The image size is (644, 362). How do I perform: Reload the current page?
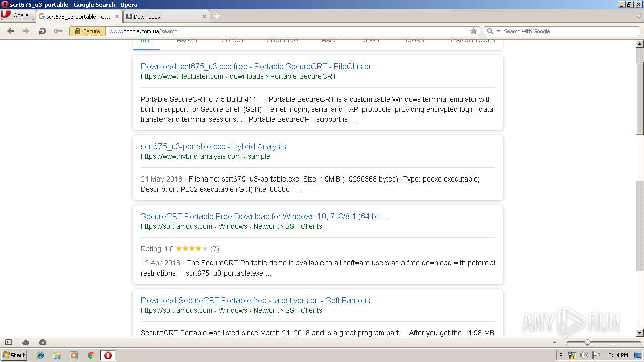pyautogui.click(x=42, y=31)
